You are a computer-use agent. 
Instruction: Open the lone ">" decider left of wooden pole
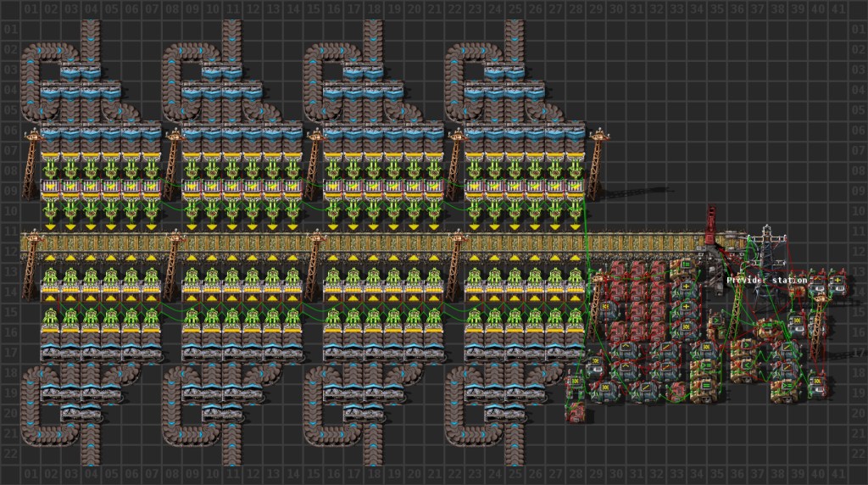[x=716, y=323]
